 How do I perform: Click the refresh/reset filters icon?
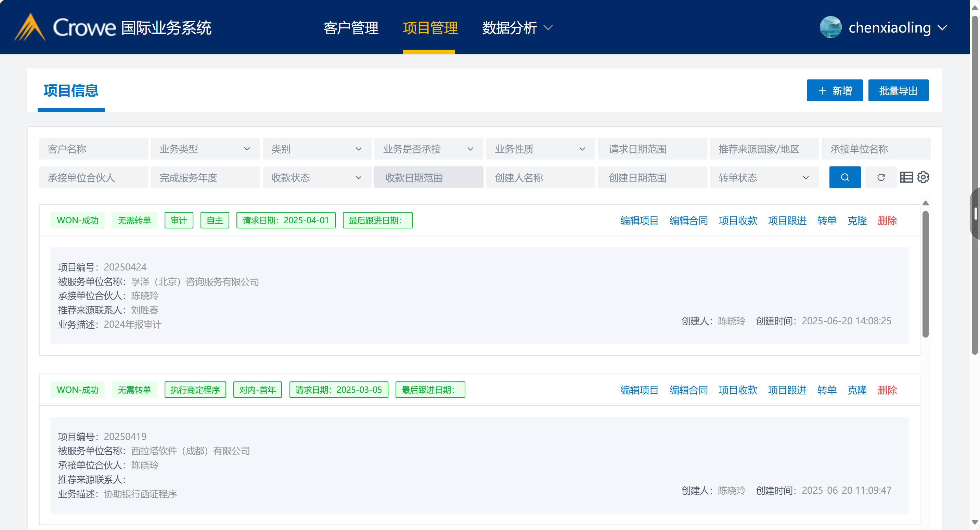pos(881,177)
